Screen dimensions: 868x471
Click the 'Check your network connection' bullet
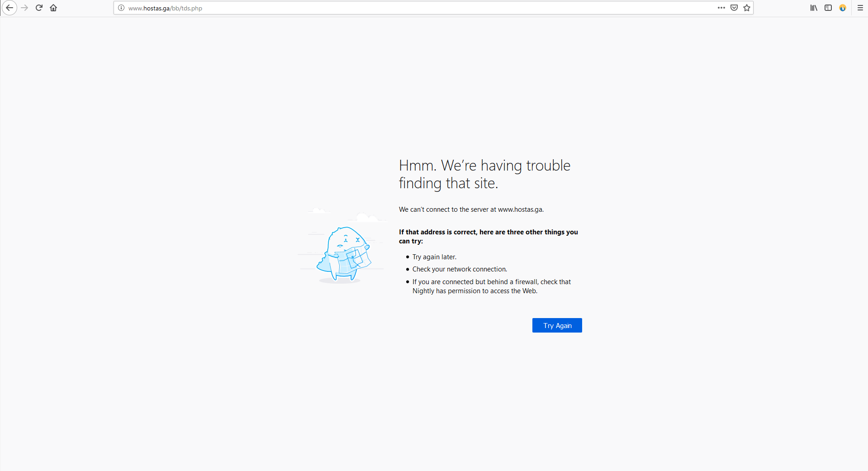pyautogui.click(x=459, y=269)
